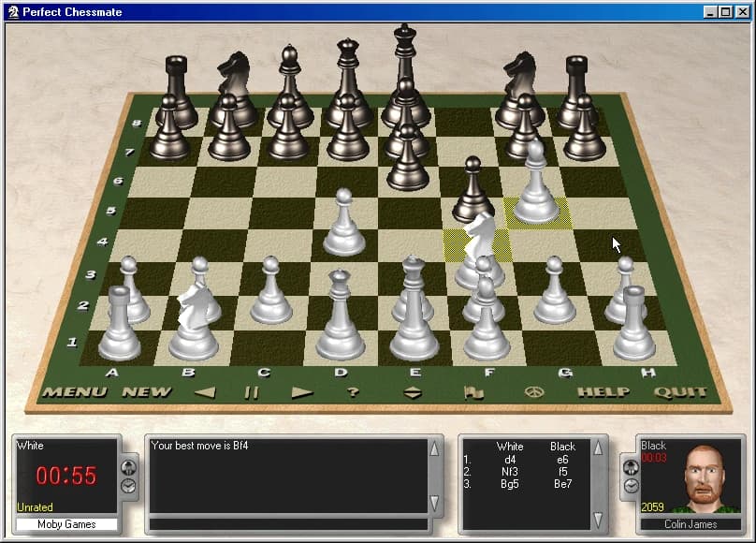The image size is (756, 543).
Task: Flip the board using the double-arrow icon
Action: pyautogui.click(x=412, y=392)
